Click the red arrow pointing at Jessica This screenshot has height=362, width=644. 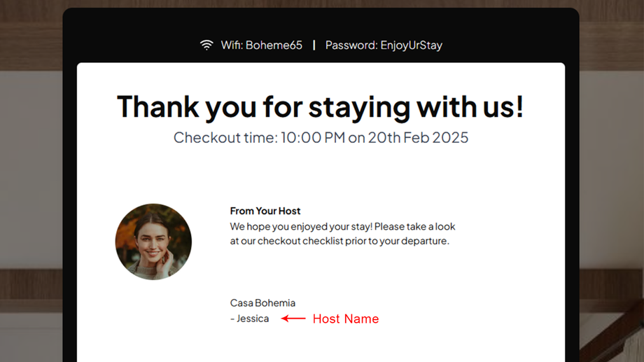coord(293,319)
